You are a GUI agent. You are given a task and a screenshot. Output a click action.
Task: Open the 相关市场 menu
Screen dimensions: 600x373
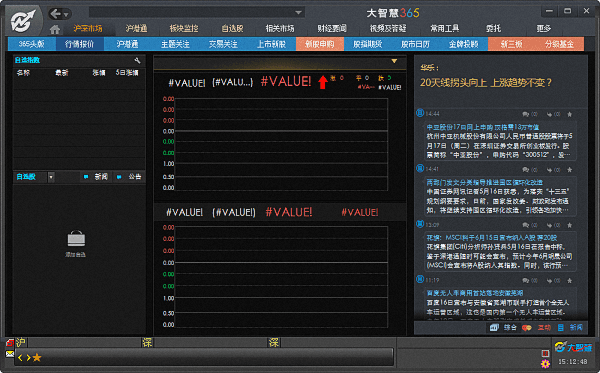click(280, 28)
